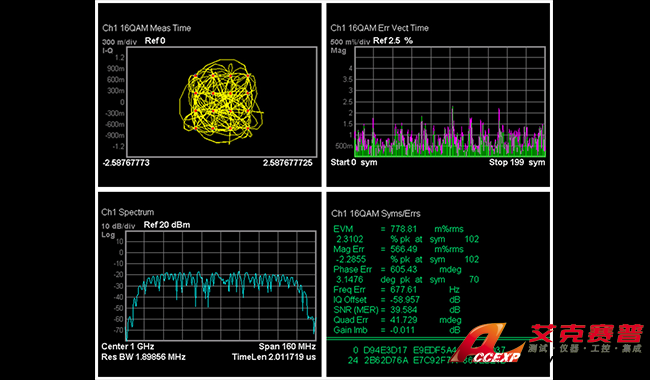Viewport: 650px width, 380px height.
Task: Select the Res BW 1.89856 MHz readout
Action: [143, 357]
